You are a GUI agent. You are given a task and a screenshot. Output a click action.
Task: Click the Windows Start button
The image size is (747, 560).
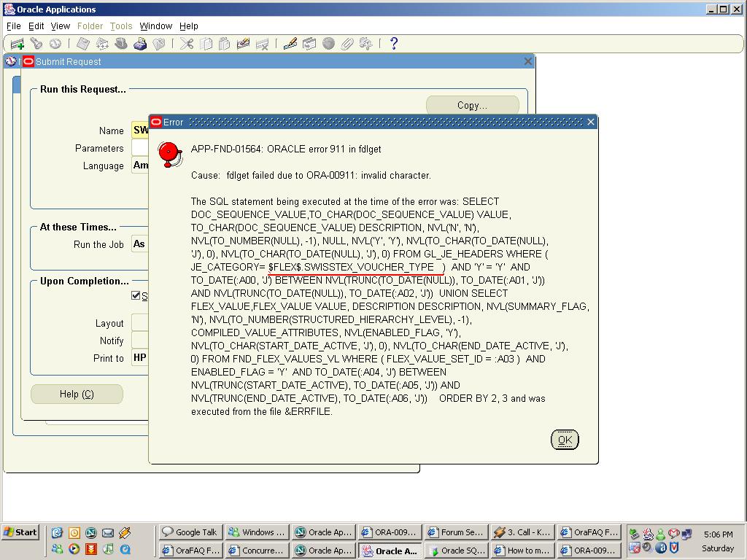click(20, 532)
